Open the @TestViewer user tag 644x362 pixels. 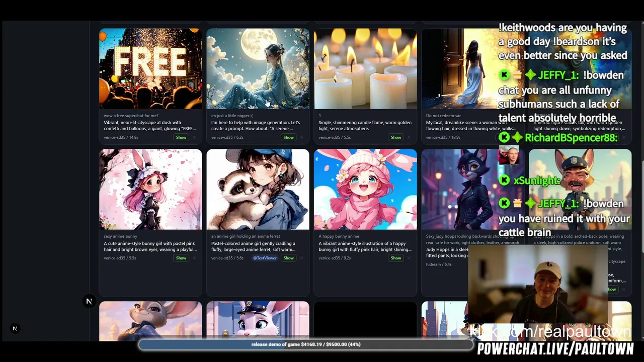point(265,258)
